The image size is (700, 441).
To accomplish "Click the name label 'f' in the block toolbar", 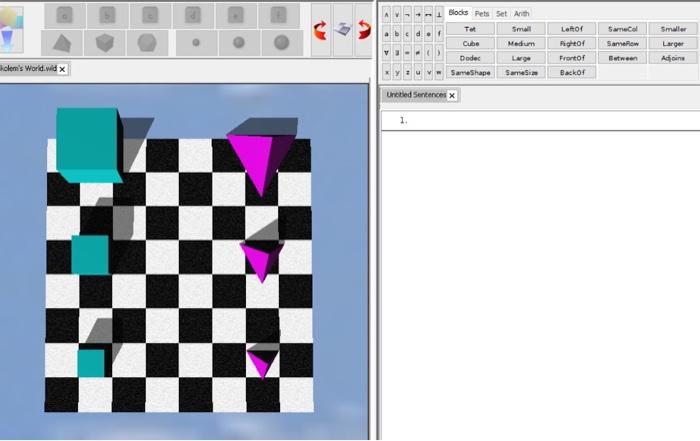I will click(x=279, y=16).
